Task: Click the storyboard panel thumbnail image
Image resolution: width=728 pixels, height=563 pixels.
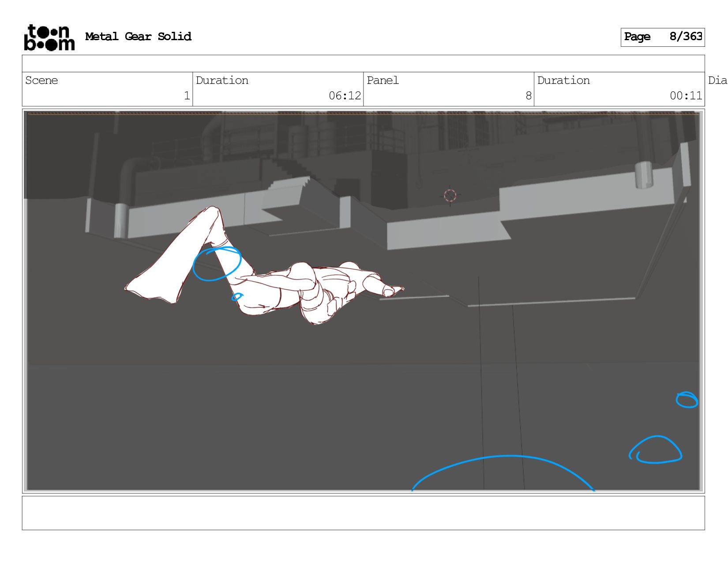Action: point(363,301)
